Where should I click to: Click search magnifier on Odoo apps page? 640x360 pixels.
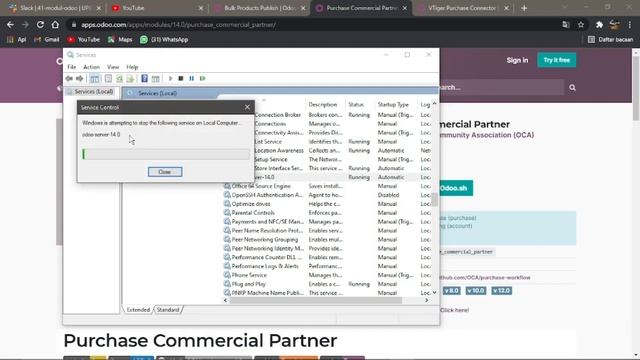pyautogui.click(x=572, y=87)
